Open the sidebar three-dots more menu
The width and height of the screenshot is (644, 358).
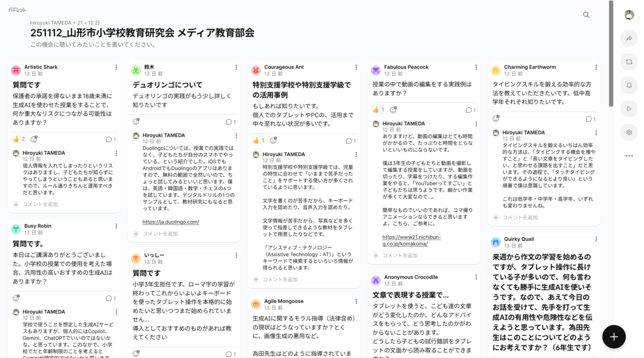pos(629,156)
